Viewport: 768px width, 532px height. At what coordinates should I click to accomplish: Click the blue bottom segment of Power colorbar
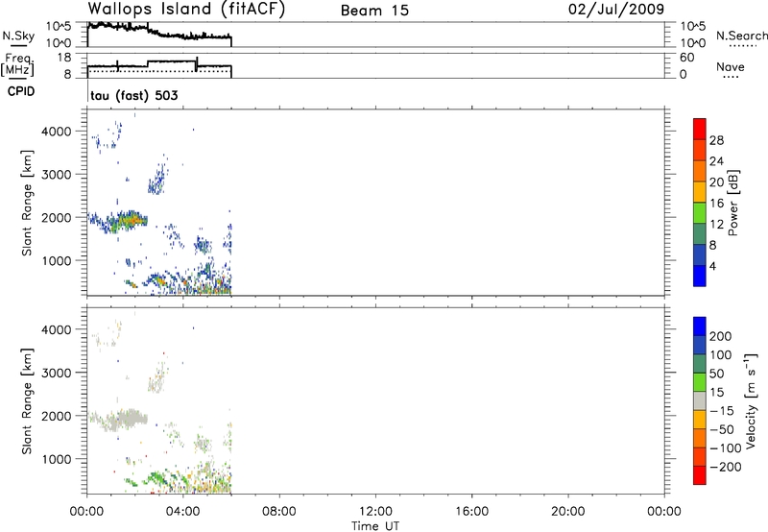pyautogui.click(x=700, y=276)
